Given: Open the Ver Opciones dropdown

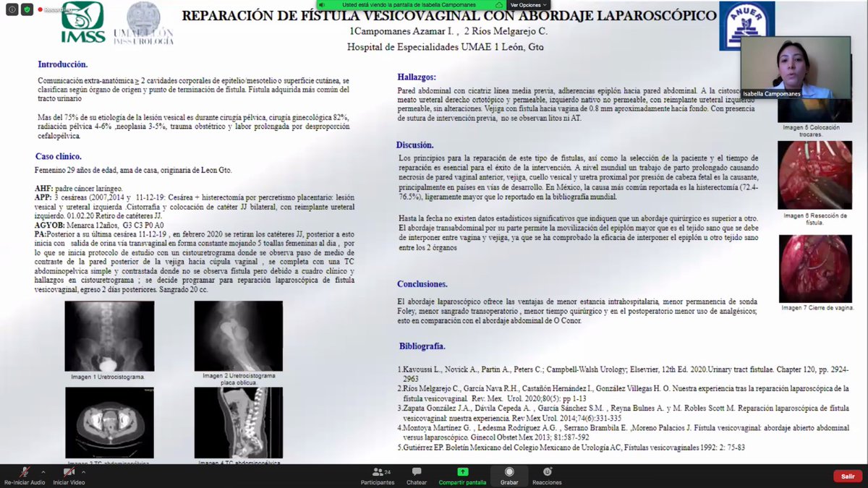Looking at the screenshot, I should (x=528, y=4).
